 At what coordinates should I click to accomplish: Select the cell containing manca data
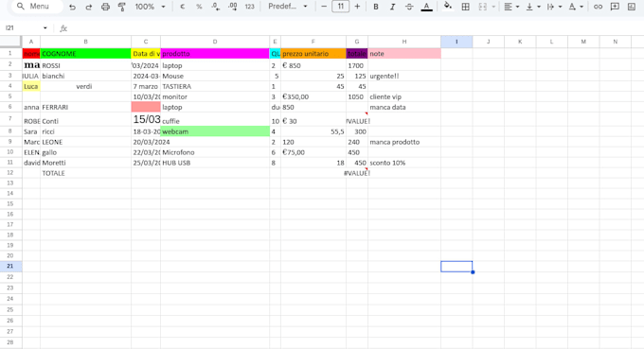tap(404, 107)
